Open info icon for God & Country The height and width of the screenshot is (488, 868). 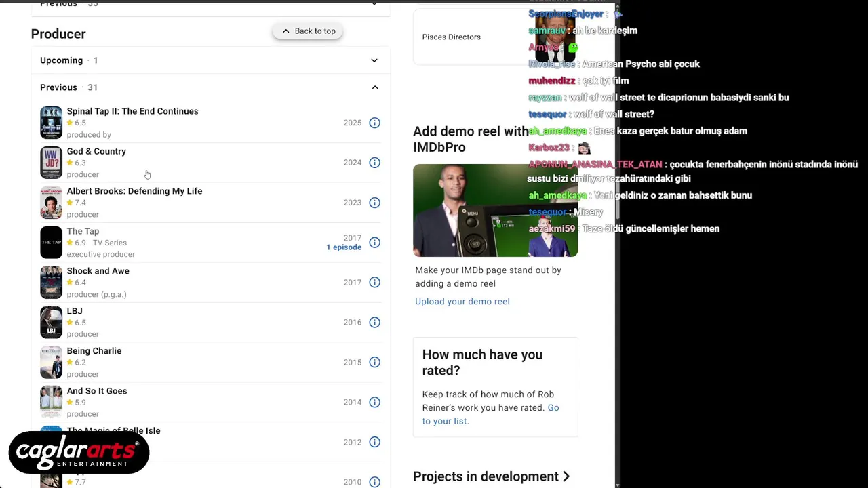click(374, 163)
